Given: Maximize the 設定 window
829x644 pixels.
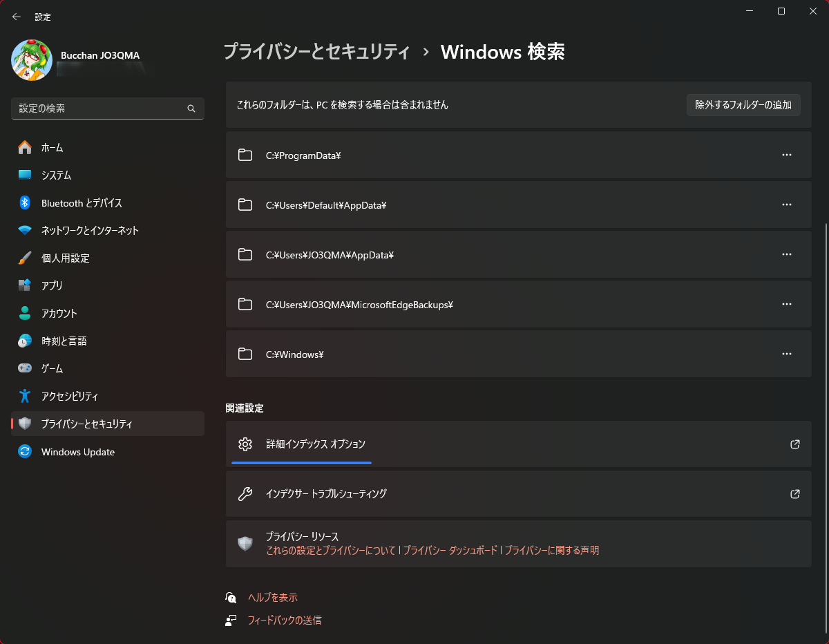Looking at the screenshot, I should pyautogui.click(x=781, y=11).
